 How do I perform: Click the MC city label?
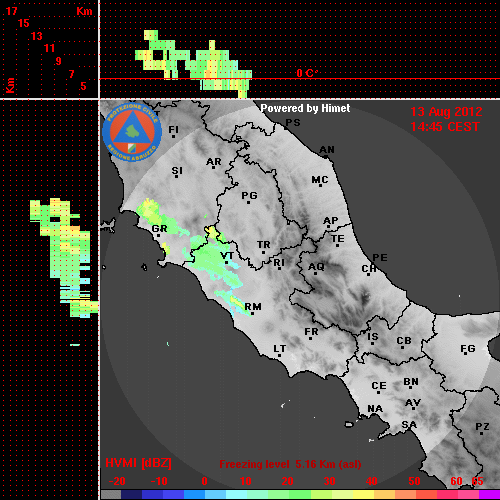click(320, 180)
